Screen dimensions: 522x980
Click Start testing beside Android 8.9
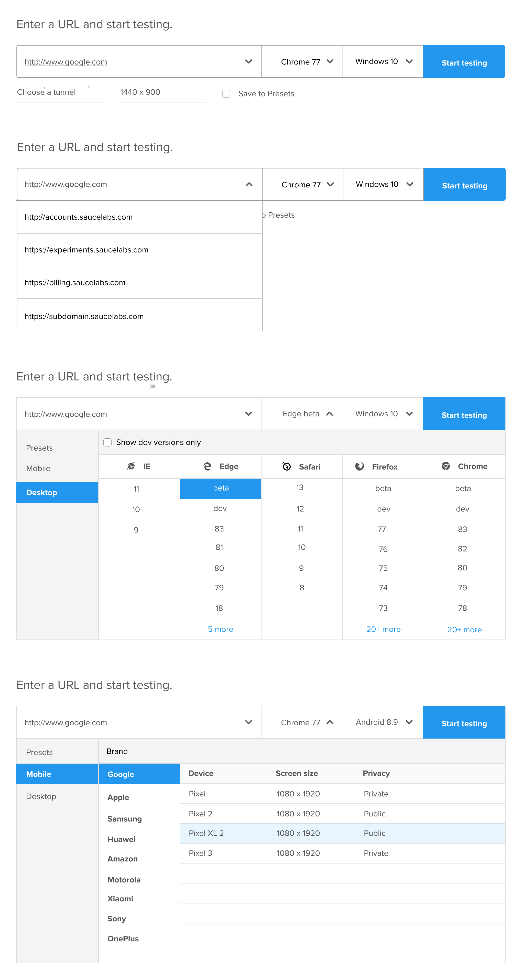[464, 722]
